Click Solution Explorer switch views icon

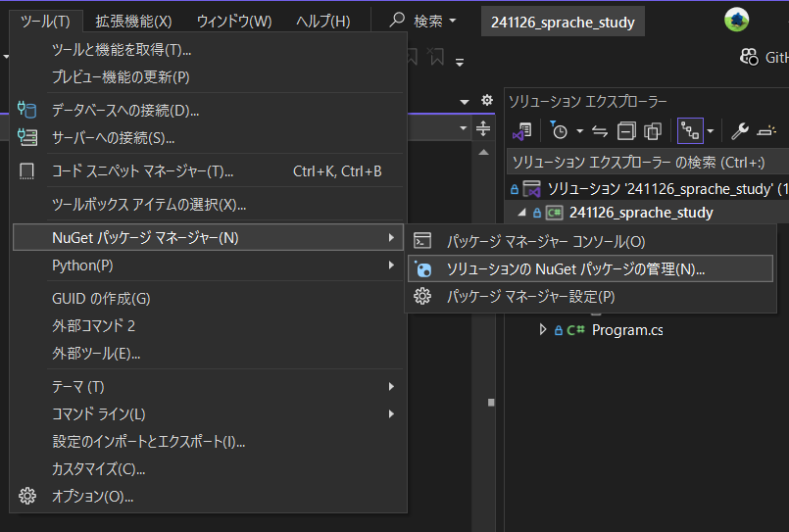[x=522, y=131]
